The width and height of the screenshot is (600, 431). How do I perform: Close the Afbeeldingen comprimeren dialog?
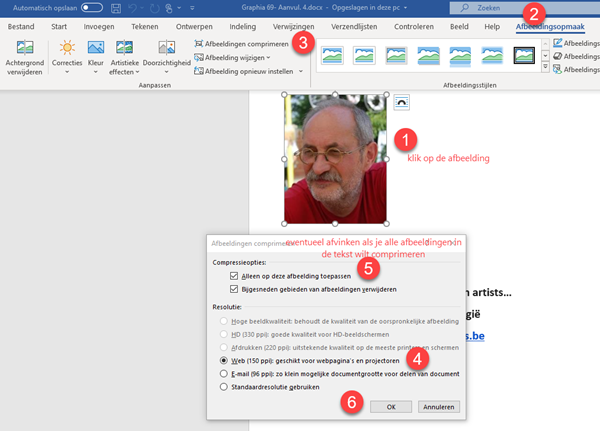(x=453, y=243)
